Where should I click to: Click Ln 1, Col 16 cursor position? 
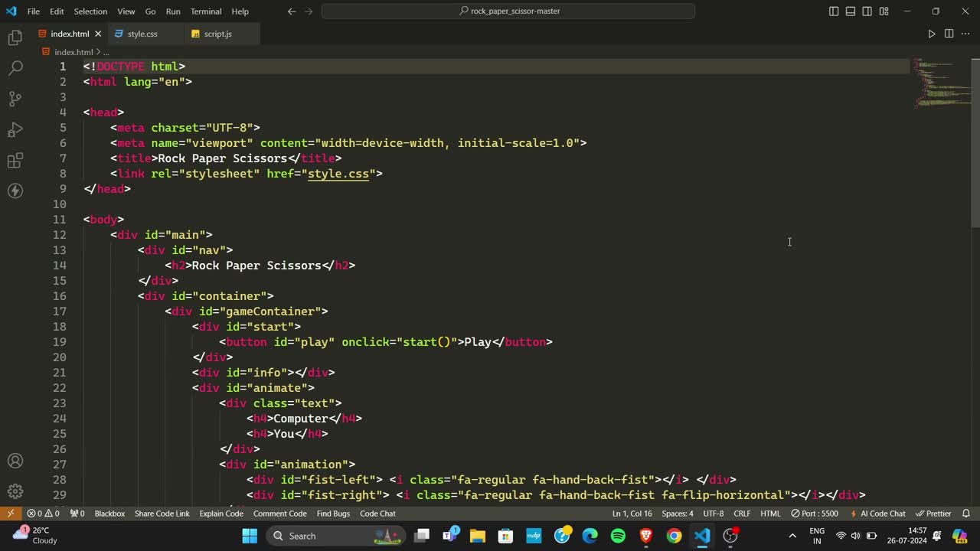click(632, 514)
